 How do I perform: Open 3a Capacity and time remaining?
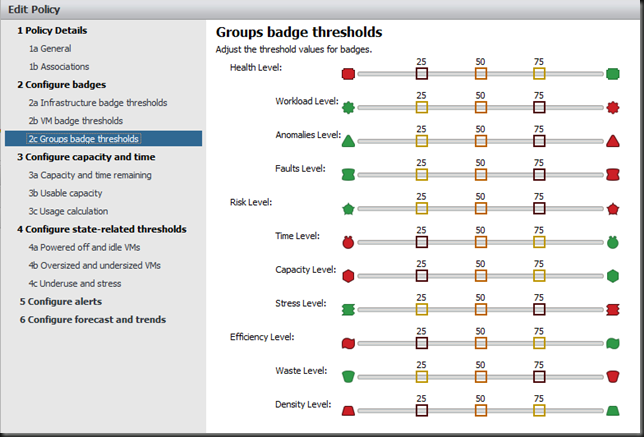click(x=90, y=175)
